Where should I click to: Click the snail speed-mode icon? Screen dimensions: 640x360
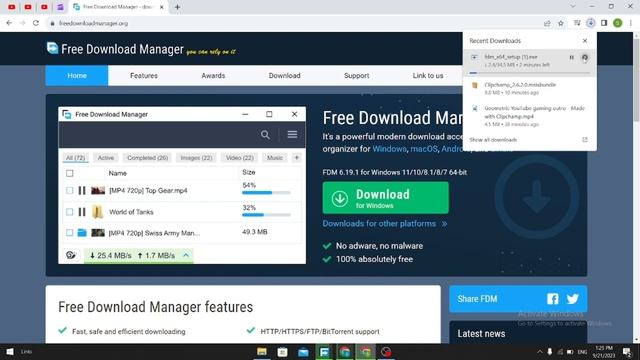click(71, 256)
